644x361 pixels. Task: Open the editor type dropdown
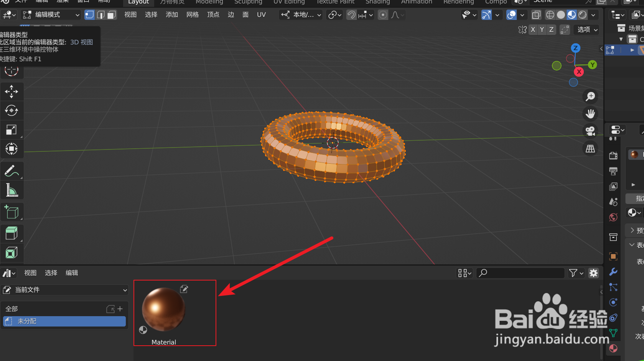8,15
